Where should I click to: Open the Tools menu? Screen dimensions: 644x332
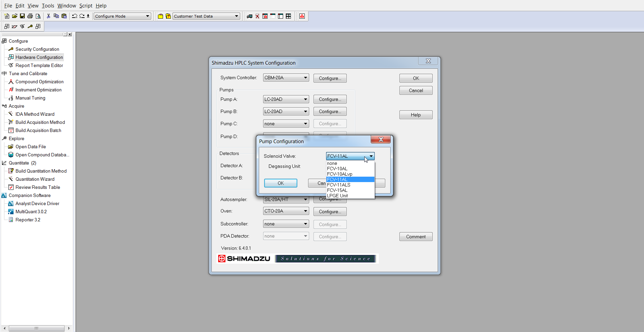48,5
